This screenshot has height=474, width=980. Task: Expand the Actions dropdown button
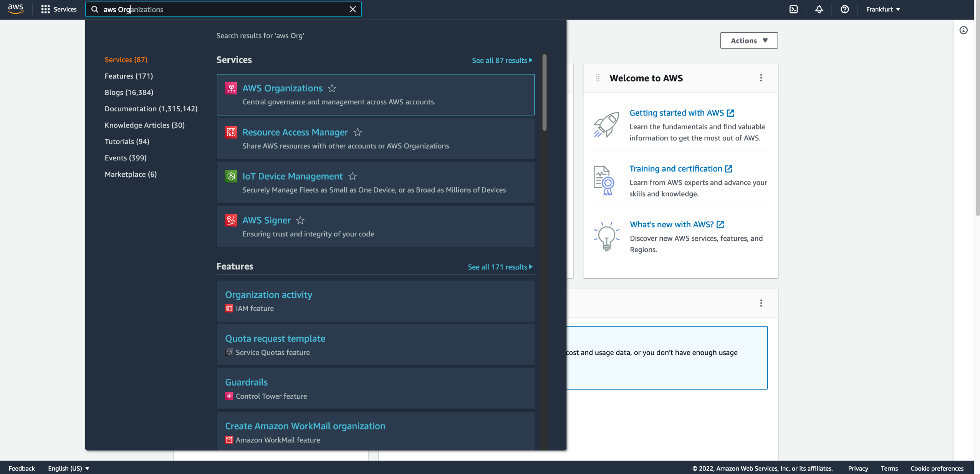[749, 41]
